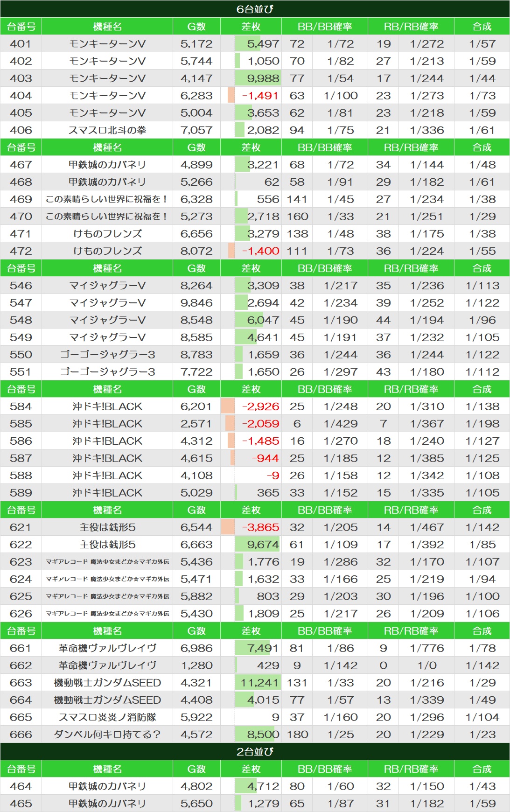Select difference value 9,988 for machine 403
510x812 pixels.
pos(263,78)
